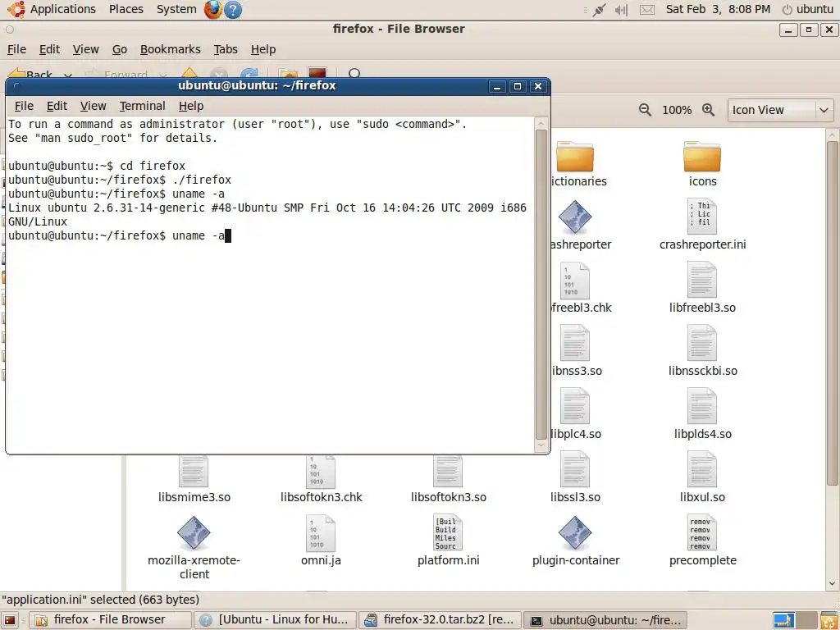Screen dimensions: 840x630
Task: Open the System menu
Action: click(176, 9)
